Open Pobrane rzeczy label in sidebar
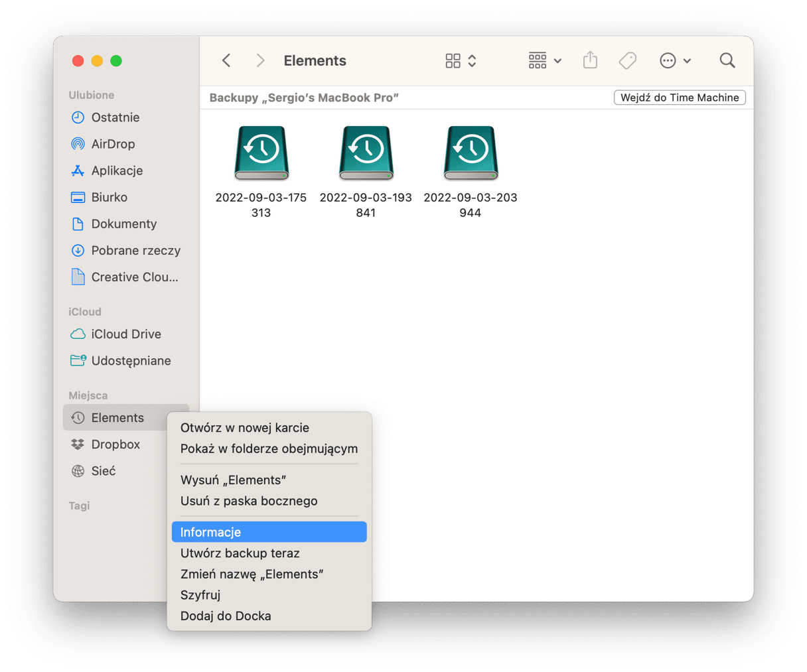The width and height of the screenshot is (807, 672). [136, 250]
